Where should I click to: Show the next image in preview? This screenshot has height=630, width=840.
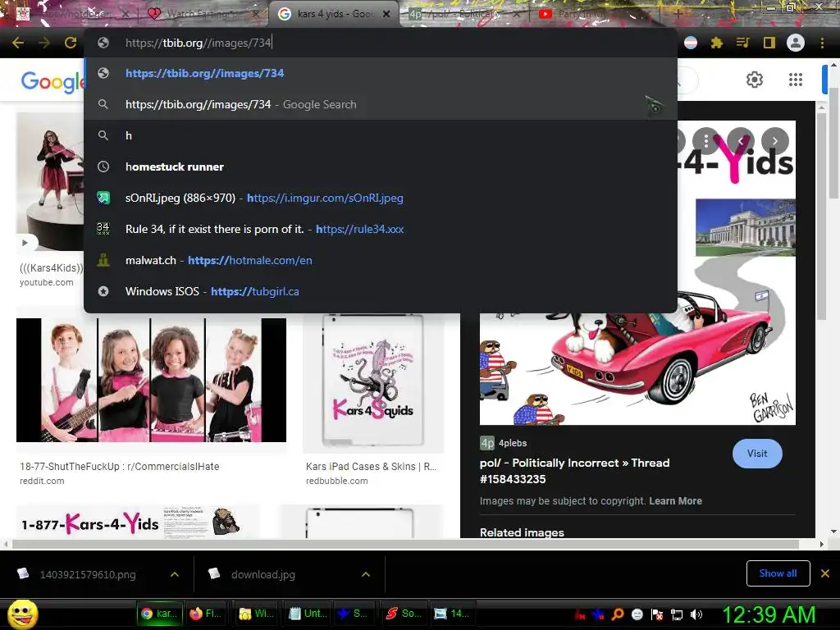(774, 141)
